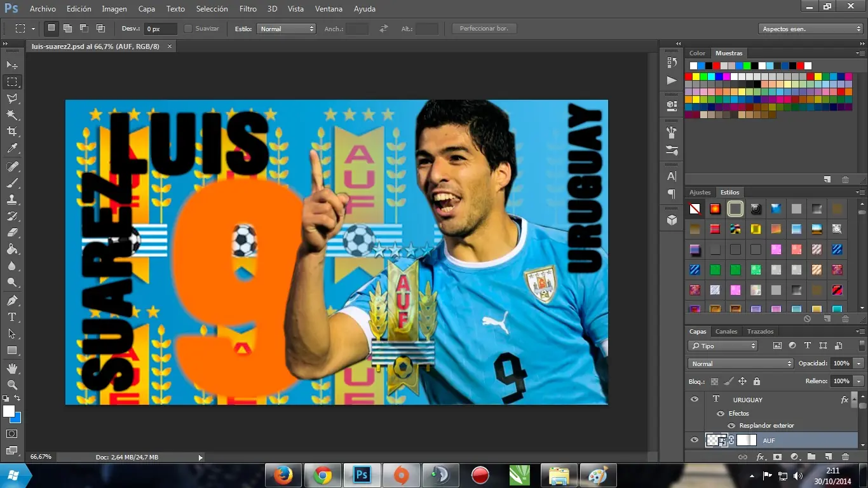
Task: Select the foreground color swatch
Action: click(8, 410)
